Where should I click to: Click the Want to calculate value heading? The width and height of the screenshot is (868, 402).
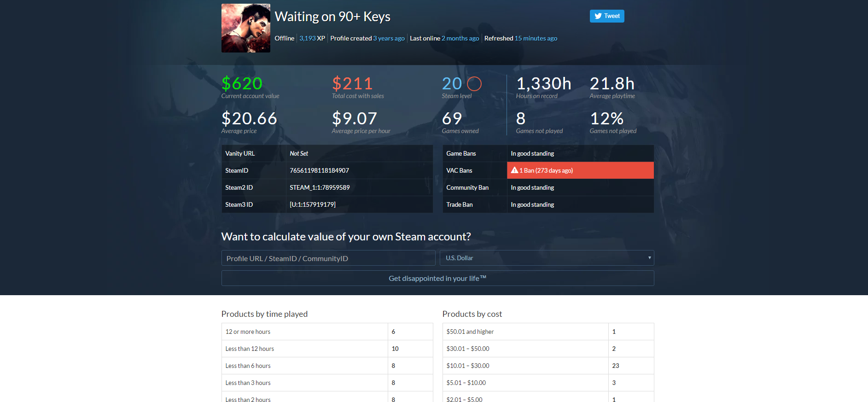pos(346,237)
